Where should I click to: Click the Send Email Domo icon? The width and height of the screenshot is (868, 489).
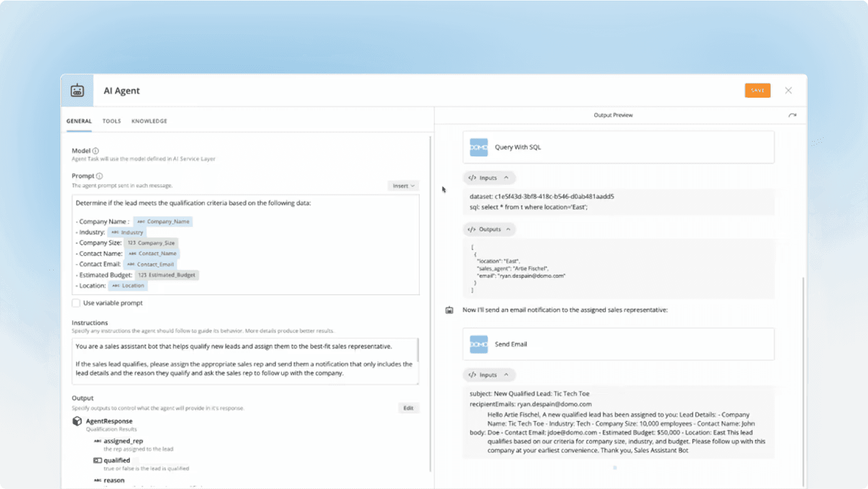pyautogui.click(x=478, y=344)
